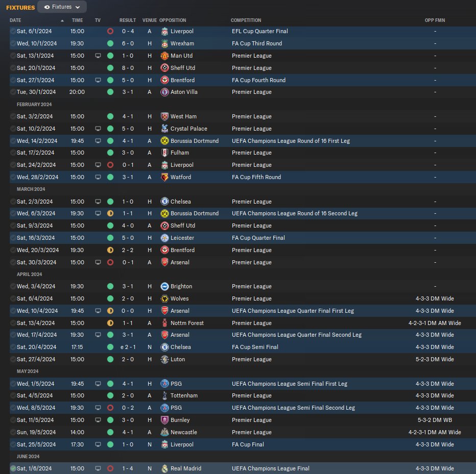Click the yellow draw indicator for Nottm Forest match
Image resolution: width=476 pixels, height=474 pixels.
110,323
